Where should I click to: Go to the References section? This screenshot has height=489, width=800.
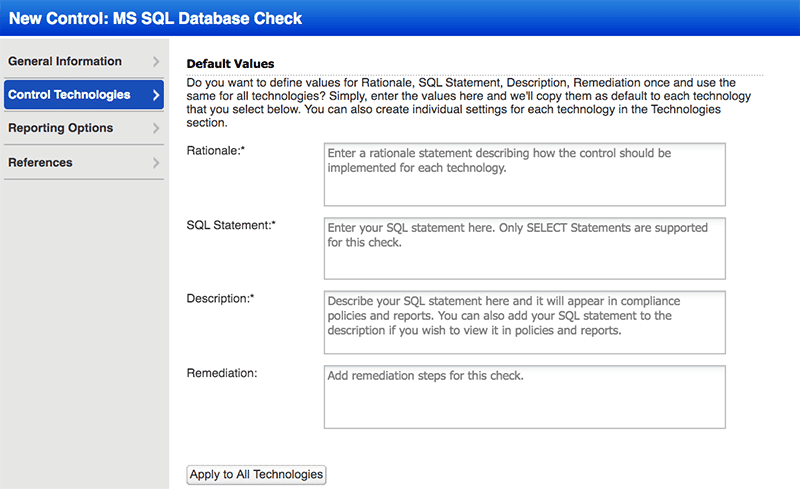pos(84,162)
